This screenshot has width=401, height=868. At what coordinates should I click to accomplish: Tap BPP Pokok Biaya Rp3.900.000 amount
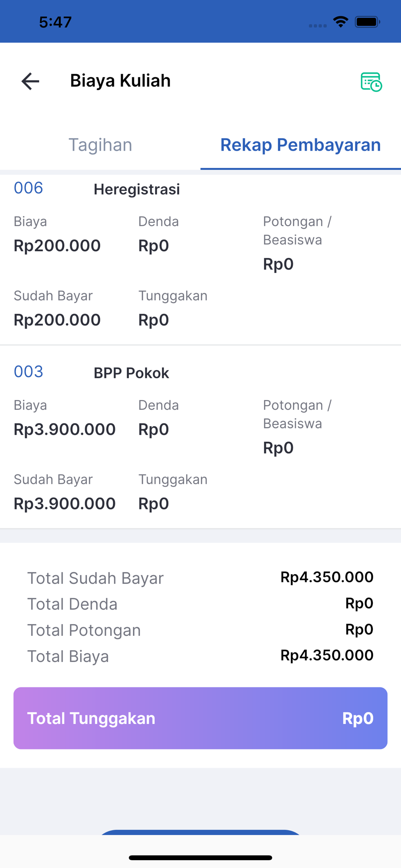click(x=65, y=429)
